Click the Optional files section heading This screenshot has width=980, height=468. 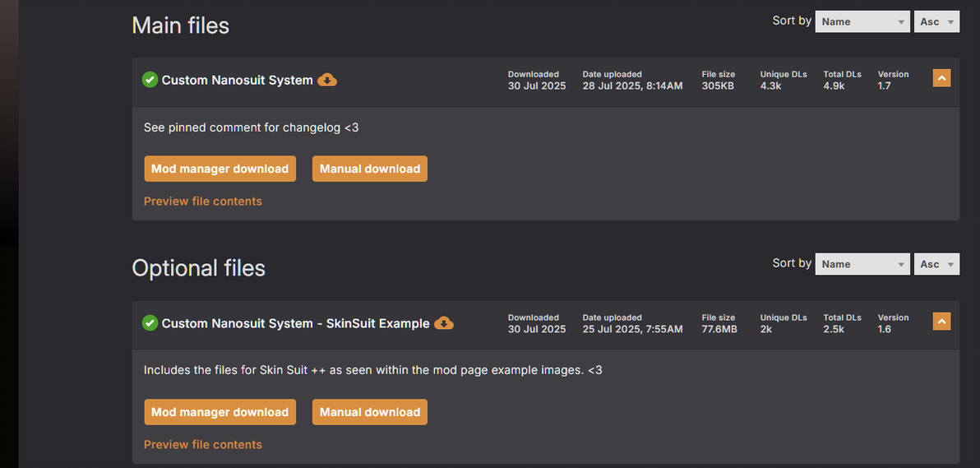click(x=199, y=268)
